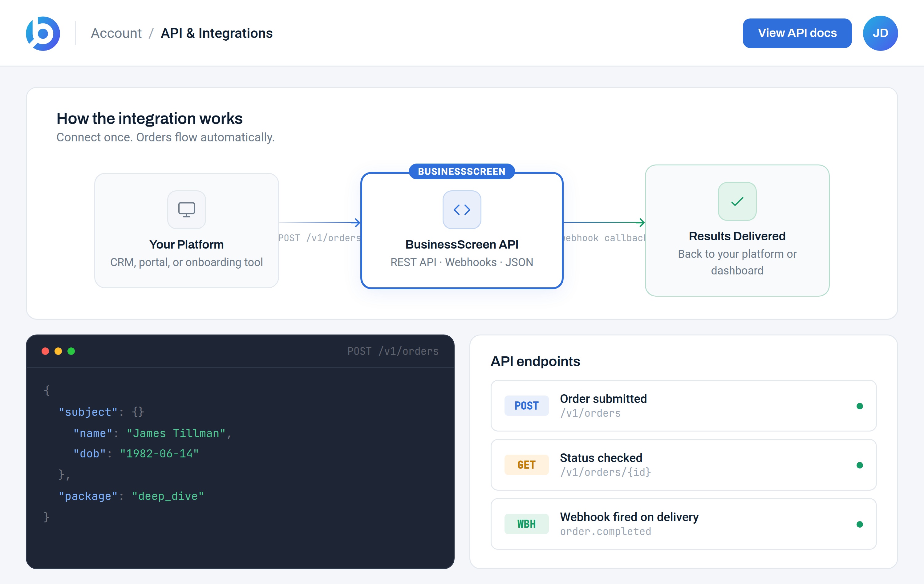Click the red dot in code window

tap(45, 351)
